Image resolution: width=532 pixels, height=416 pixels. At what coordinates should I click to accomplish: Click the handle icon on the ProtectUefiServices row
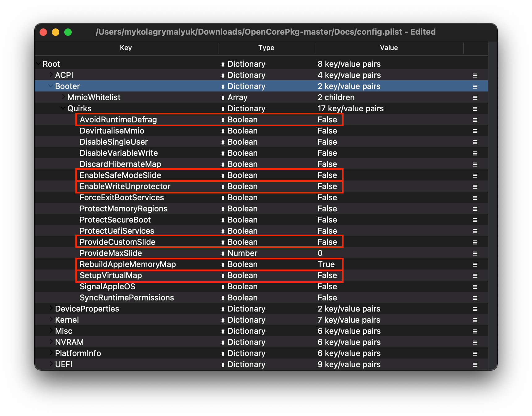(x=475, y=231)
